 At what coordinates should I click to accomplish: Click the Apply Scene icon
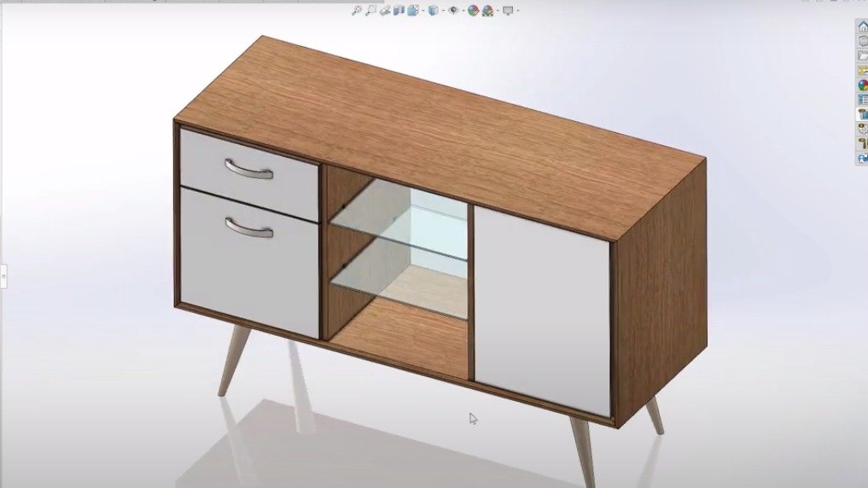point(487,10)
